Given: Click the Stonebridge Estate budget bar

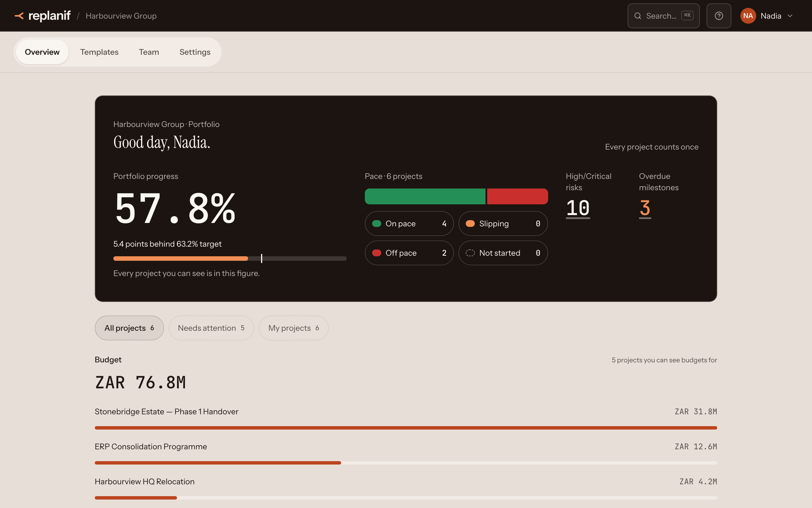Looking at the screenshot, I should [406, 428].
